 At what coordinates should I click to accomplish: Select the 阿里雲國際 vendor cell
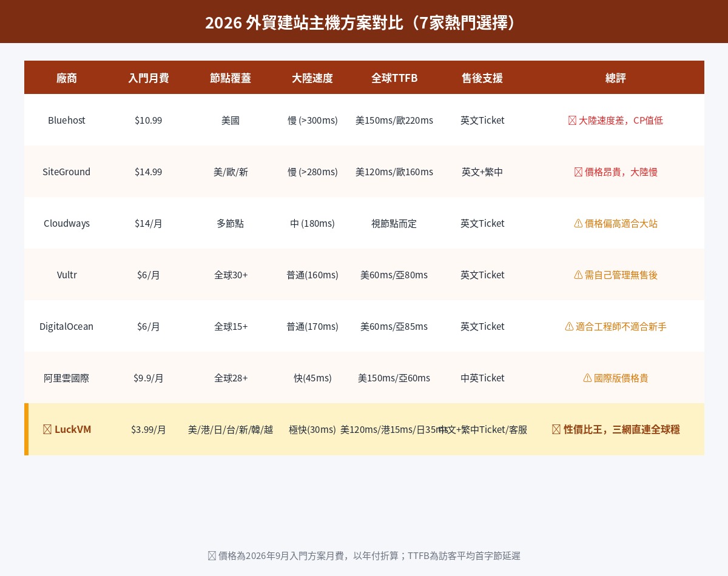(67, 378)
